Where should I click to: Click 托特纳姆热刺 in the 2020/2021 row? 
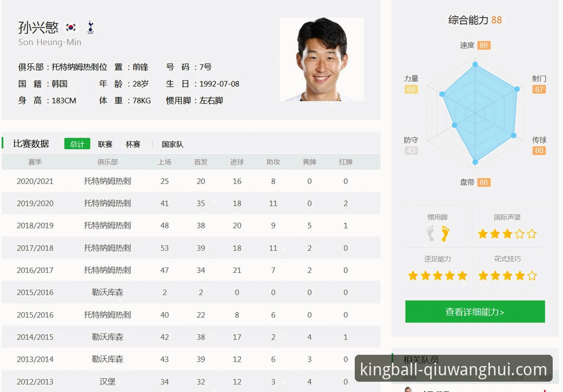pos(107,181)
